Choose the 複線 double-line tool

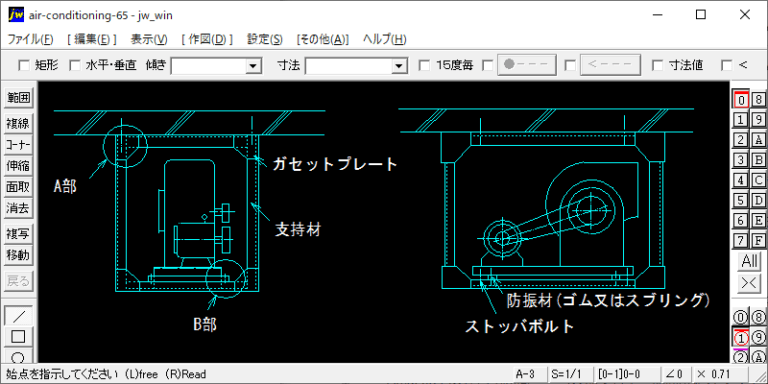click(x=19, y=124)
